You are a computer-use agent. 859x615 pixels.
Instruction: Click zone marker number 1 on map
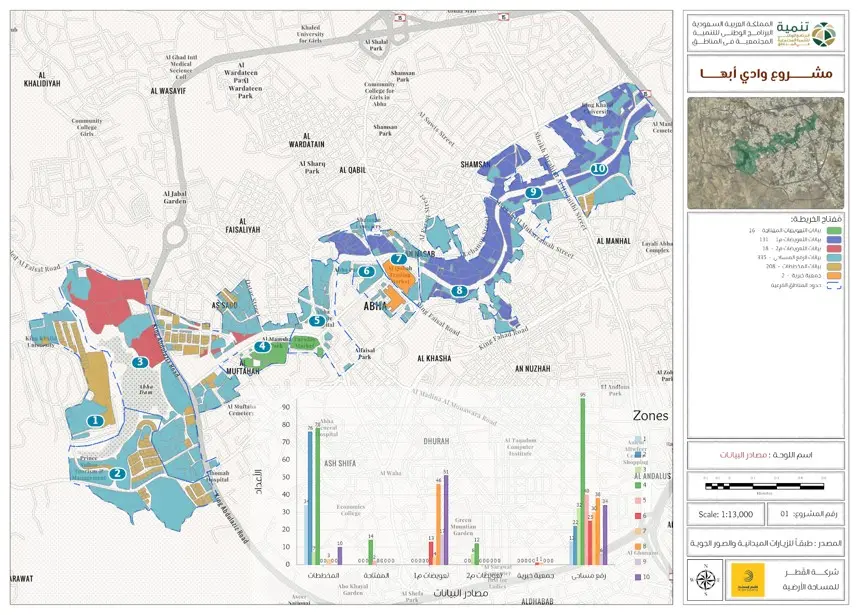click(94, 421)
